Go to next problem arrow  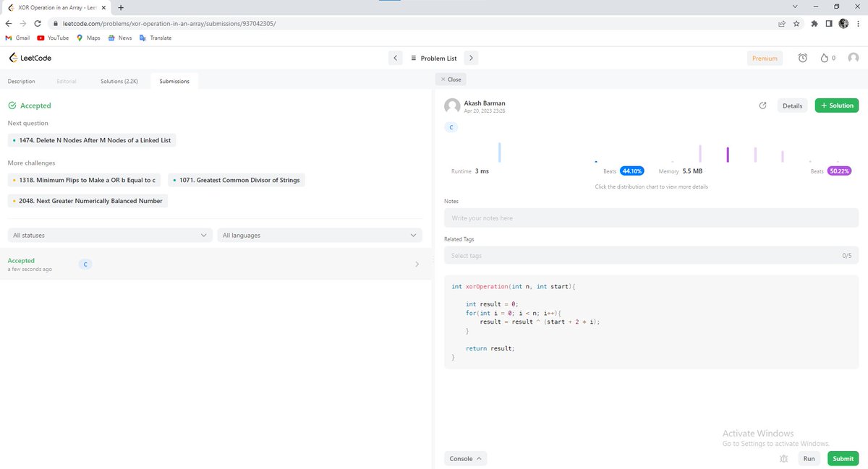(x=471, y=58)
